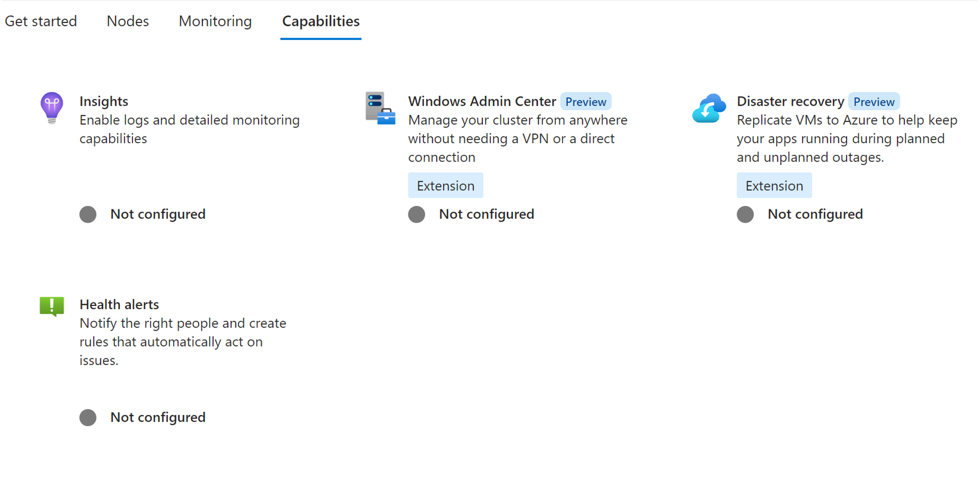Screen dimensions: 980x487
Task: Click the Health alerts green exclamation icon
Action: click(52, 306)
